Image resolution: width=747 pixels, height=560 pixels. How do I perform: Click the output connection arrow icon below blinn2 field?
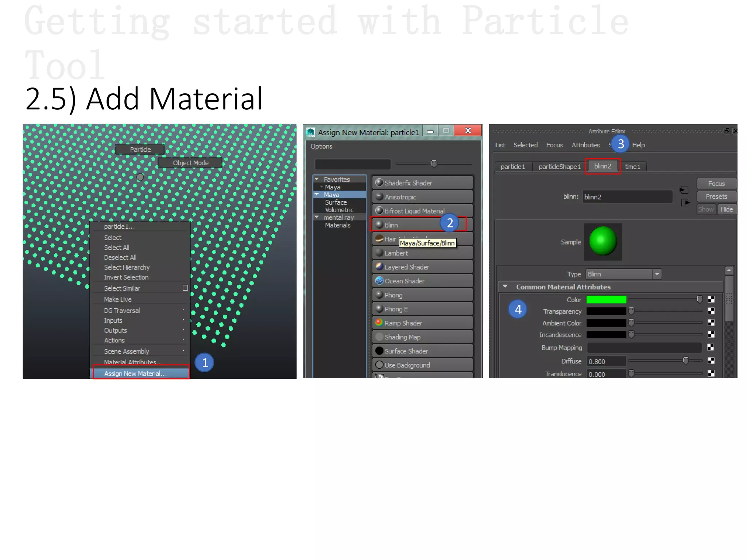(685, 203)
